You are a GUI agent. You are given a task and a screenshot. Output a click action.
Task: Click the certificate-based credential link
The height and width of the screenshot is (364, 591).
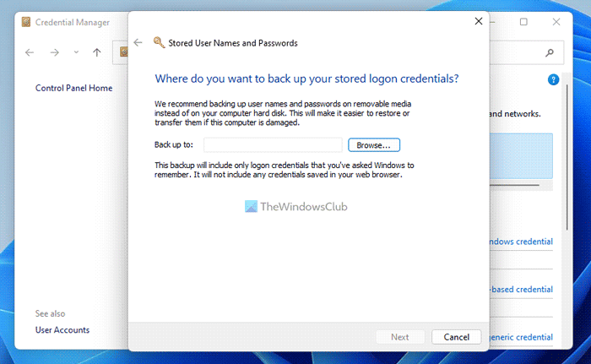point(521,290)
